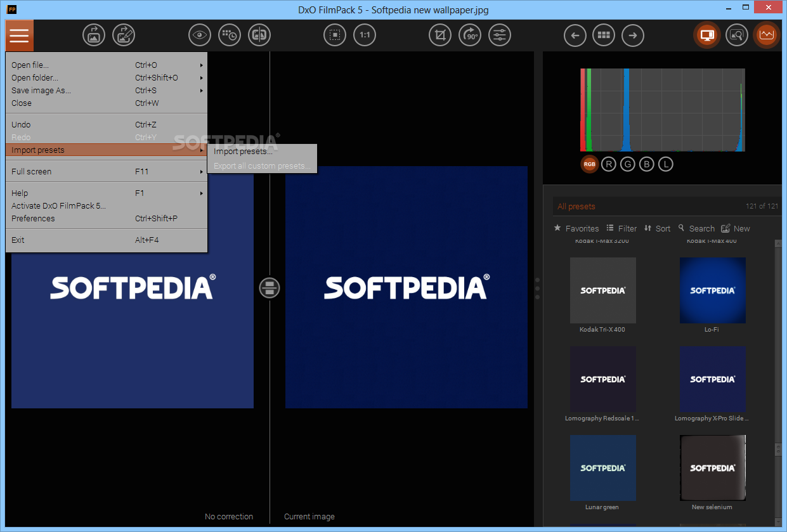Click the All presets header
This screenshot has height=532, width=787.
pos(576,207)
